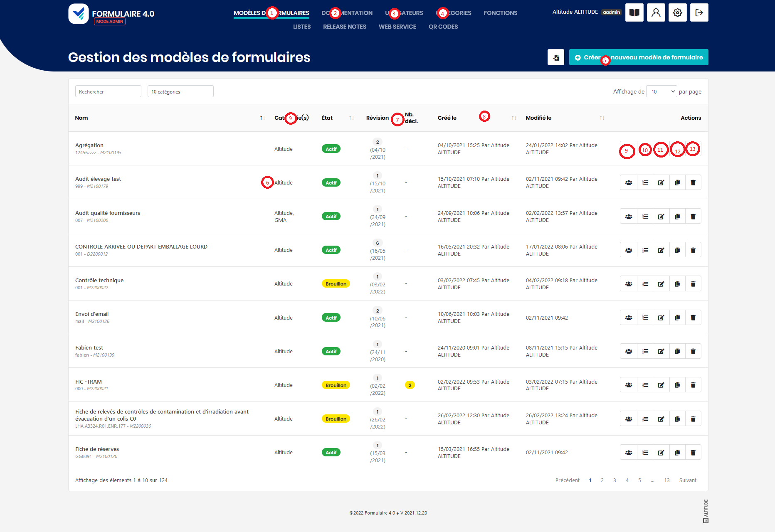Image resolution: width=775 pixels, height=532 pixels.
Task: Delete the Fiche de réserves model
Action: coord(693,452)
